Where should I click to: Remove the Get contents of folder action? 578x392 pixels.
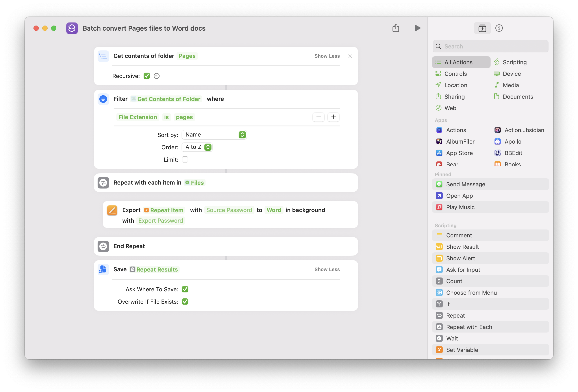[x=350, y=56]
